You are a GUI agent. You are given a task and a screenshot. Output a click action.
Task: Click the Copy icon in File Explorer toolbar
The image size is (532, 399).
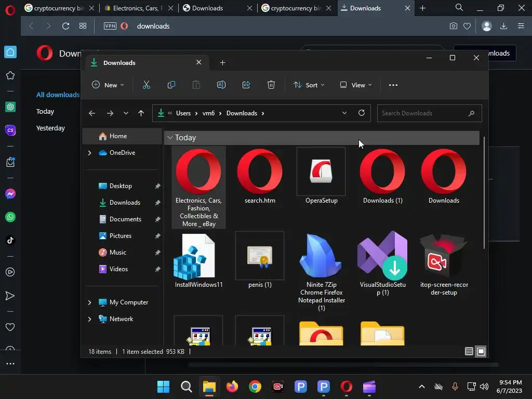171,85
